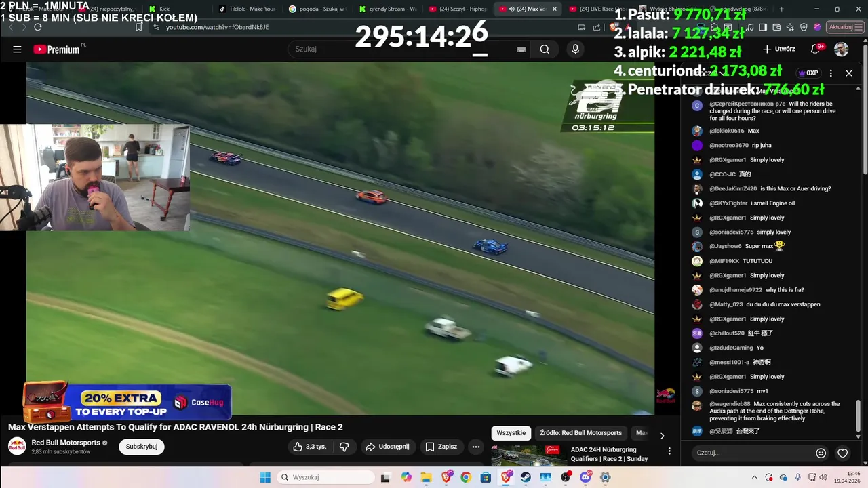Click chat user @wagendieb88
This screenshot has height=488, width=868.
tap(730, 404)
